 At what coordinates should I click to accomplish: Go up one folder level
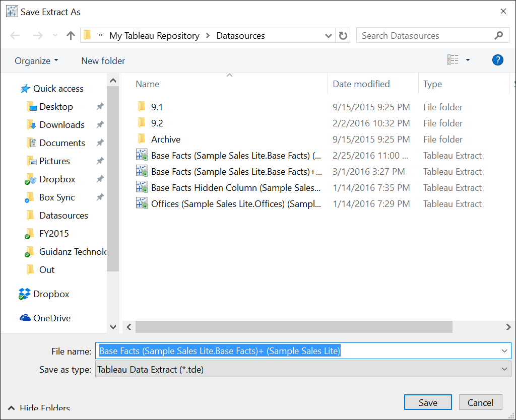pyautogui.click(x=71, y=36)
